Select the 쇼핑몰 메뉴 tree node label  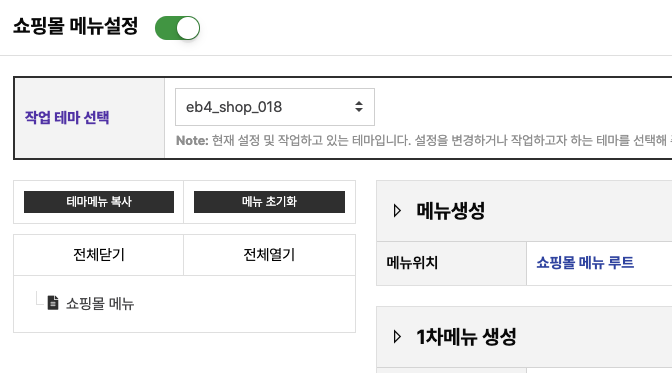point(100,304)
